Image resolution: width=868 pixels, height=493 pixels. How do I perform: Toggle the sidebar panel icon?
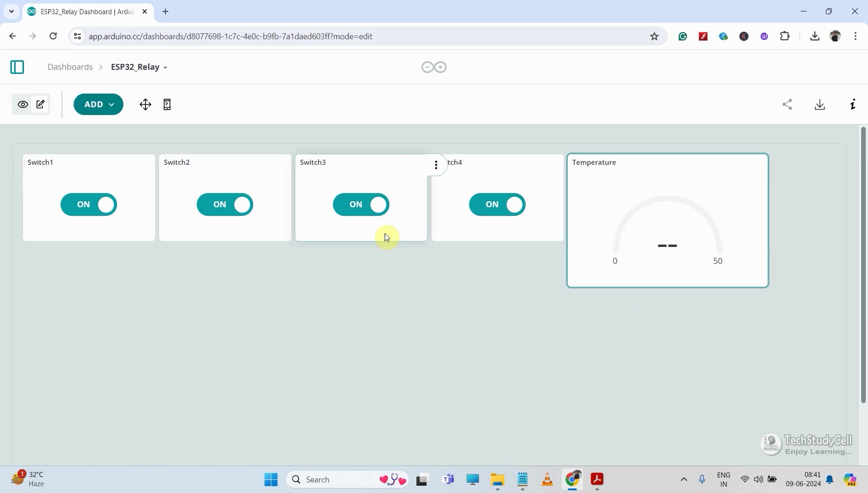17,67
